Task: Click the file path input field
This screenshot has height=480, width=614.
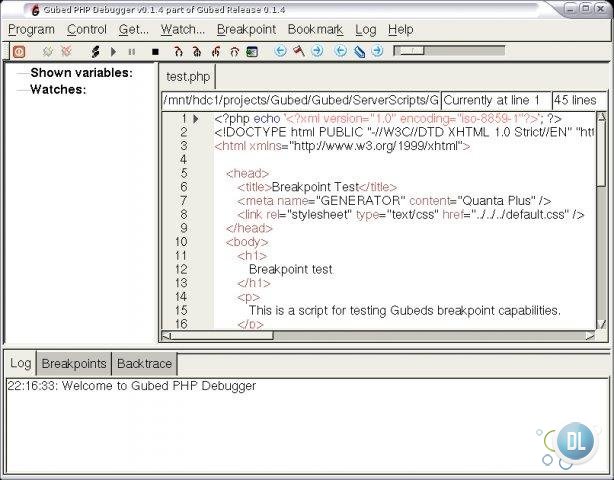Action: point(300,100)
